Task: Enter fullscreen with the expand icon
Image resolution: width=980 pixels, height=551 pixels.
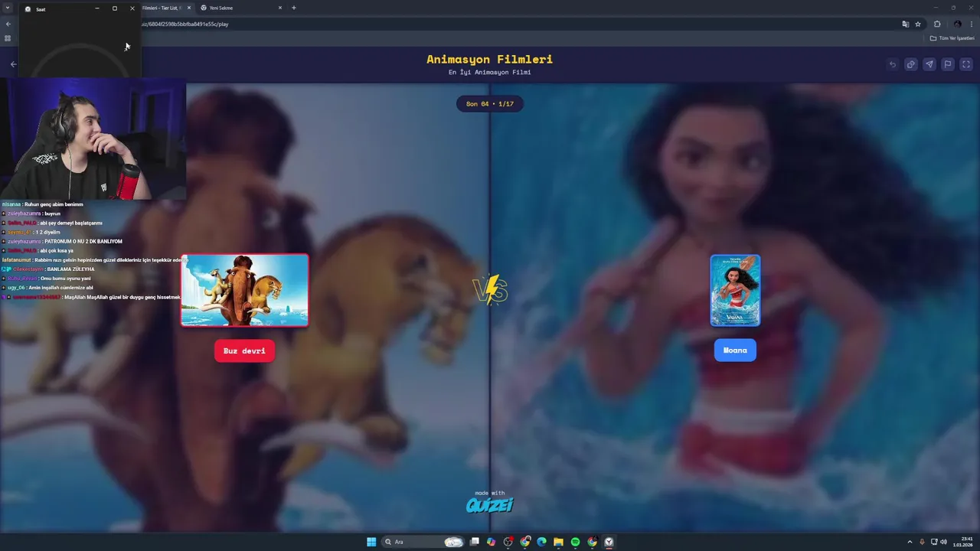Action: pyautogui.click(x=965, y=64)
